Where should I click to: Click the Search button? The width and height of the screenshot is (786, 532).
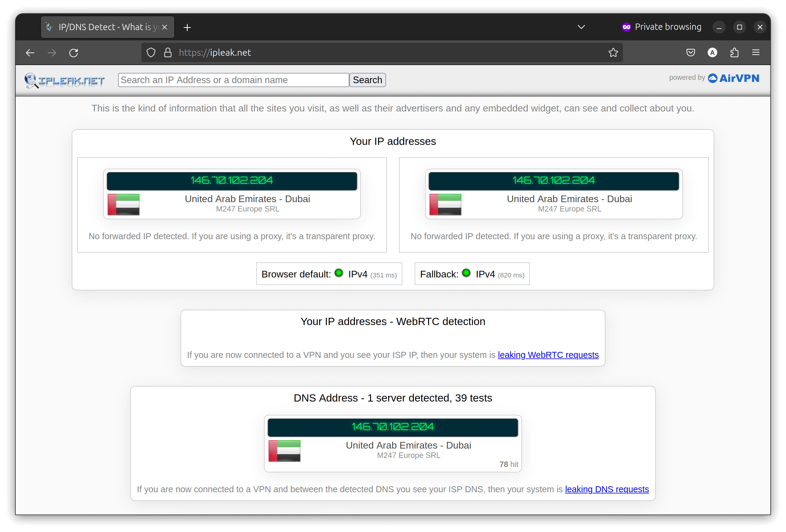pos(367,80)
